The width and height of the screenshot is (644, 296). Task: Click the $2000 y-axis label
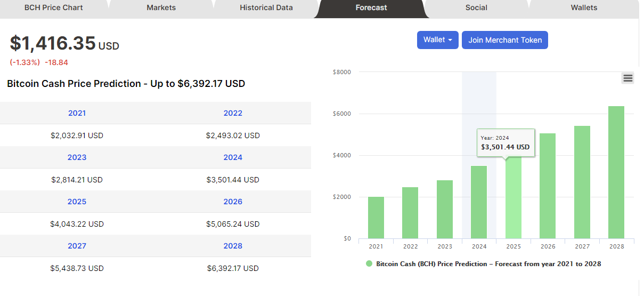[x=341, y=197]
